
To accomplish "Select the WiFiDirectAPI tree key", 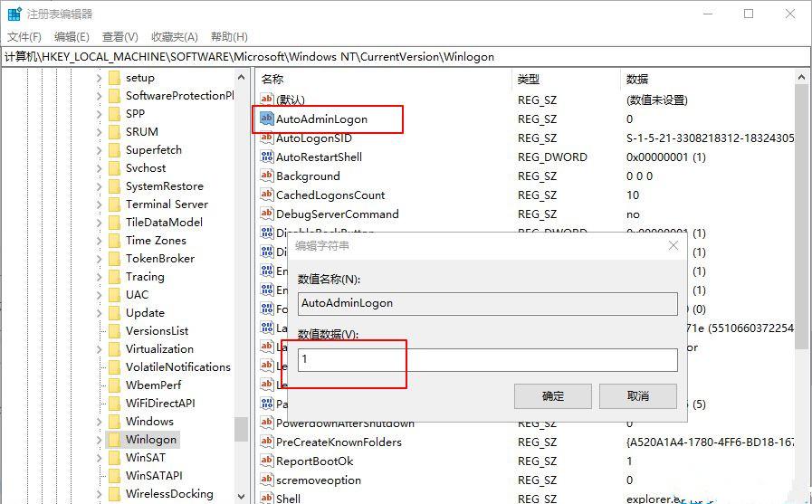I will pos(160,404).
